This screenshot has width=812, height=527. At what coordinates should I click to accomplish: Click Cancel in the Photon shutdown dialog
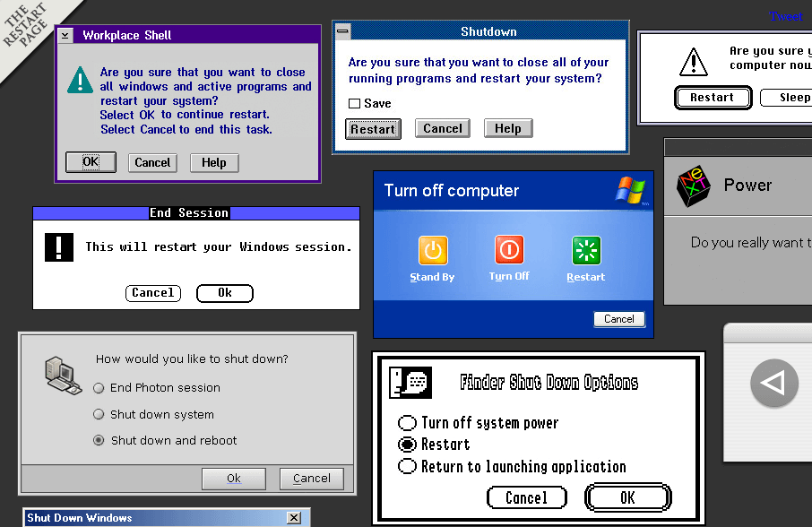[x=312, y=479]
